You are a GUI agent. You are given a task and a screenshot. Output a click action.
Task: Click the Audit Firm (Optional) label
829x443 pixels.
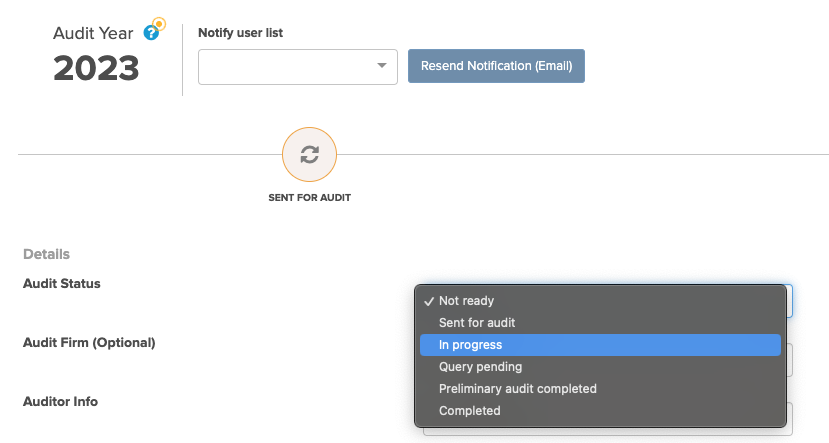point(89,343)
